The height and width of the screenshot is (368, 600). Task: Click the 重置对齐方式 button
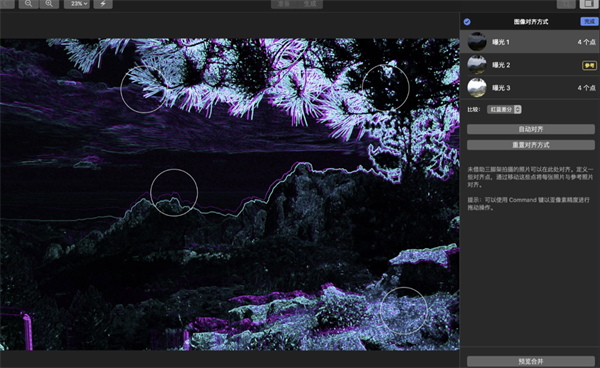point(531,145)
